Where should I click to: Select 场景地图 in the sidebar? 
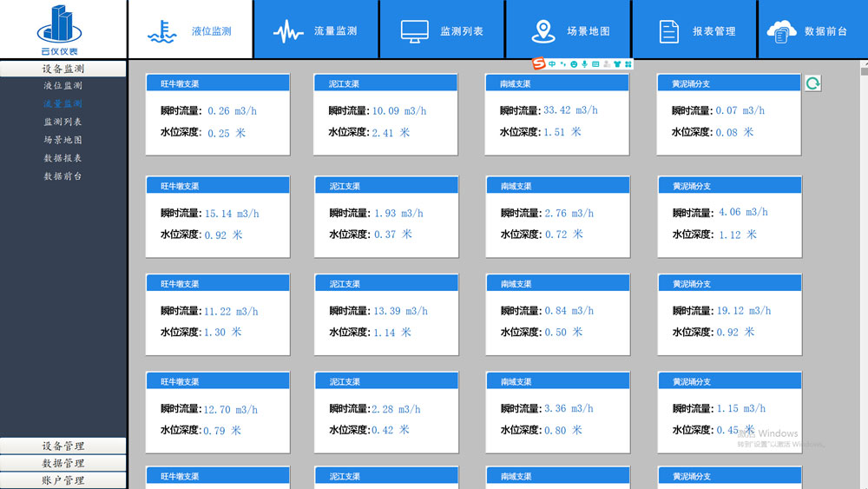[x=63, y=140]
